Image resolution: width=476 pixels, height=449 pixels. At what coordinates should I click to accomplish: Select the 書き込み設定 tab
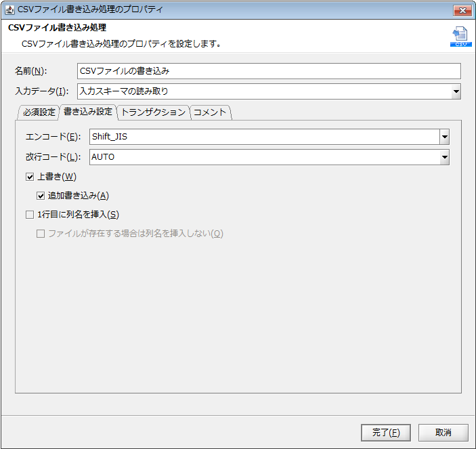(x=87, y=112)
